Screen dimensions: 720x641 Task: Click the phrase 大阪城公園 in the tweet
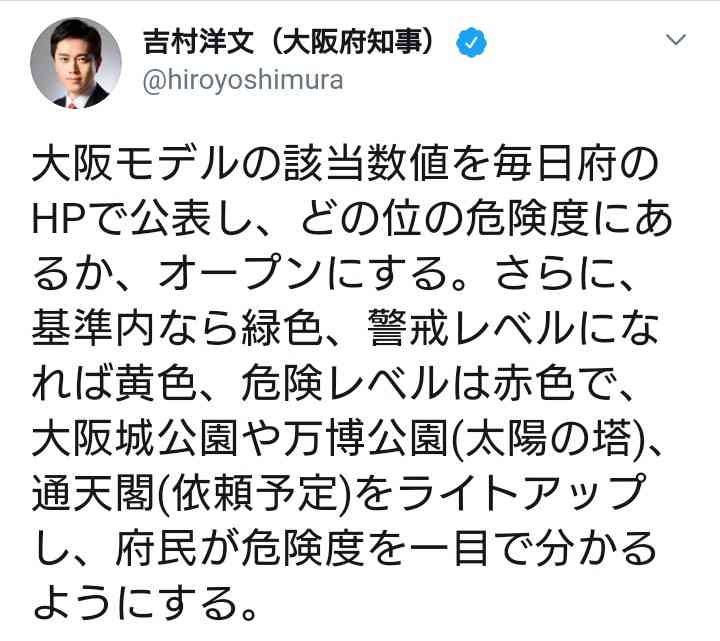coord(135,438)
